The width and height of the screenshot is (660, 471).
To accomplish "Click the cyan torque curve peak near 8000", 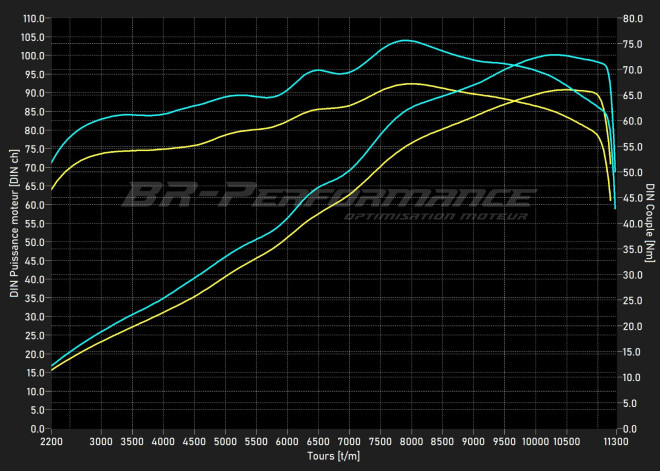I will [405, 41].
